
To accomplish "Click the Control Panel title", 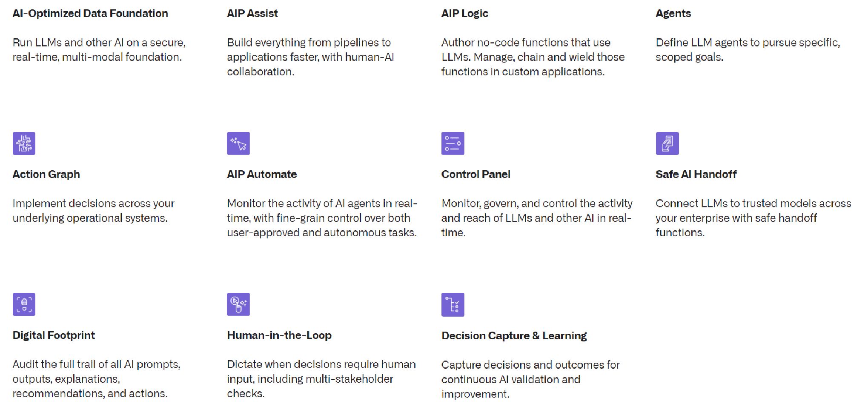I will 476,175.
